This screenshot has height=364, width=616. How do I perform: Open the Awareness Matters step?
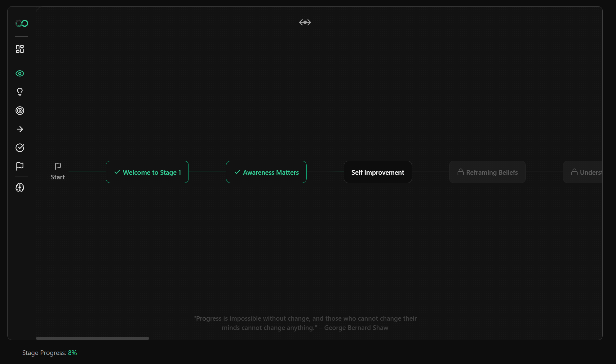click(266, 172)
